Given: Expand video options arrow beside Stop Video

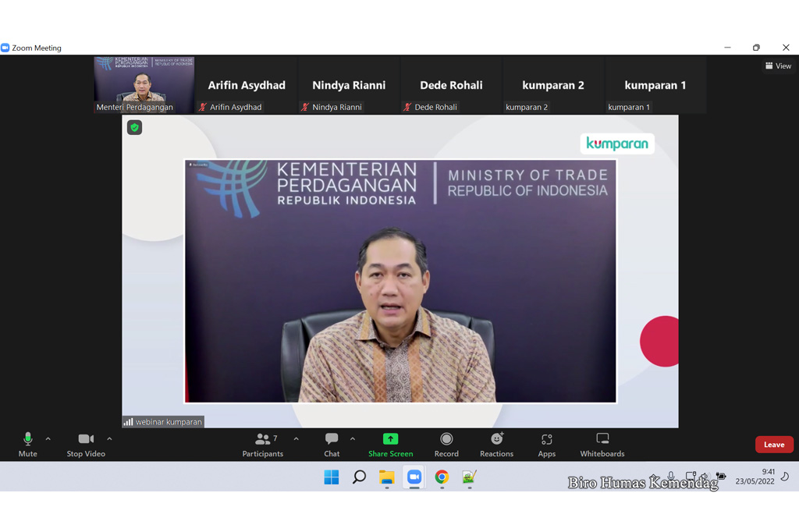Looking at the screenshot, I should [109, 439].
